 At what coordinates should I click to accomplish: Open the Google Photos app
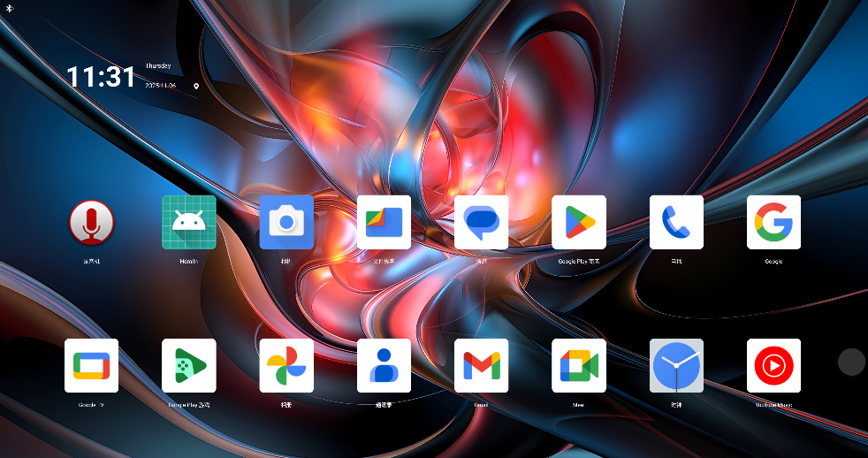point(286,365)
